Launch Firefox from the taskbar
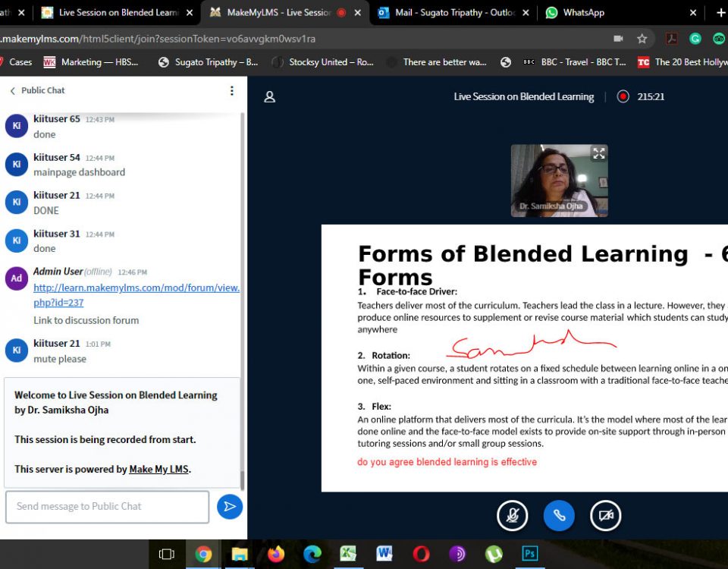This screenshot has width=728, height=569. pos(276,554)
